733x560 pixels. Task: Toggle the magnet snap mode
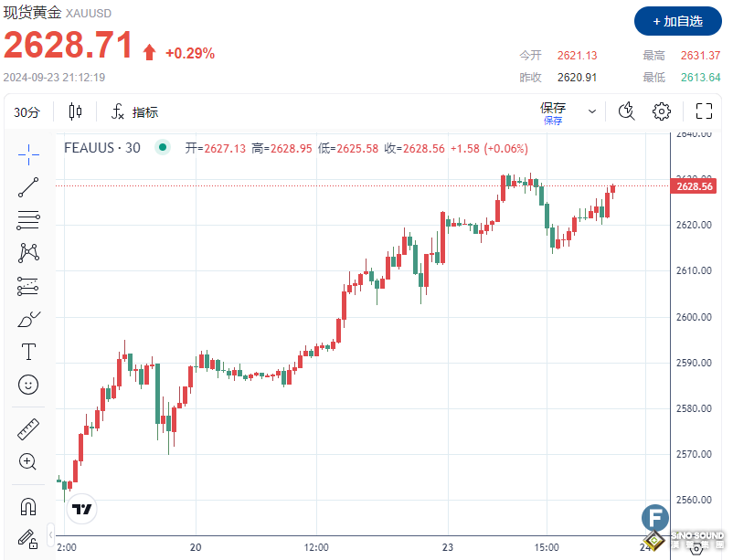point(27,505)
